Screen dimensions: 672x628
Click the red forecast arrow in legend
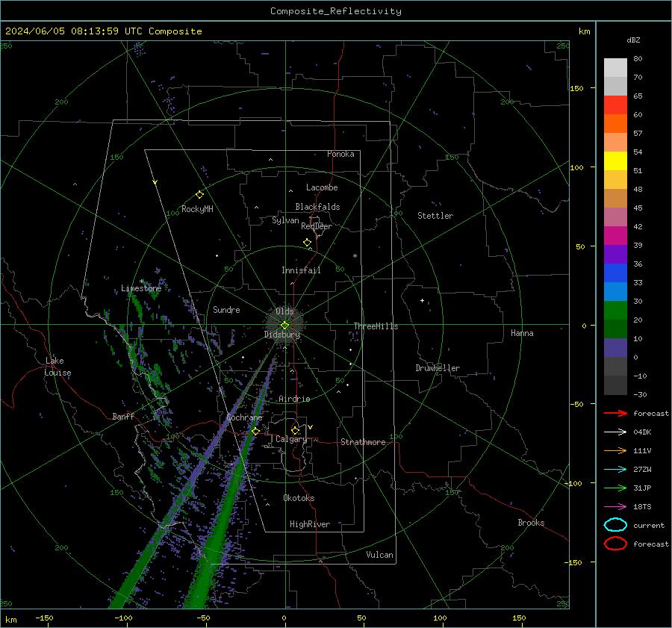(615, 413)
